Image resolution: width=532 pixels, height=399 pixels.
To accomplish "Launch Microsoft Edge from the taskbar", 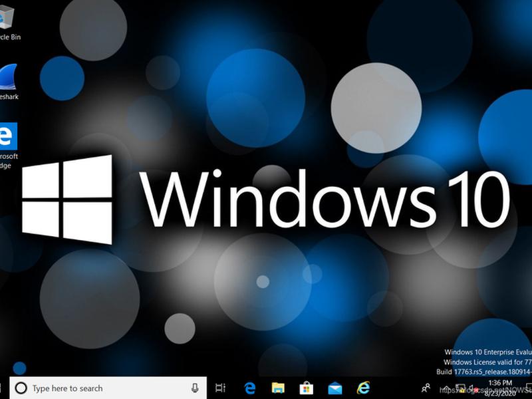I will coord(250,388).
